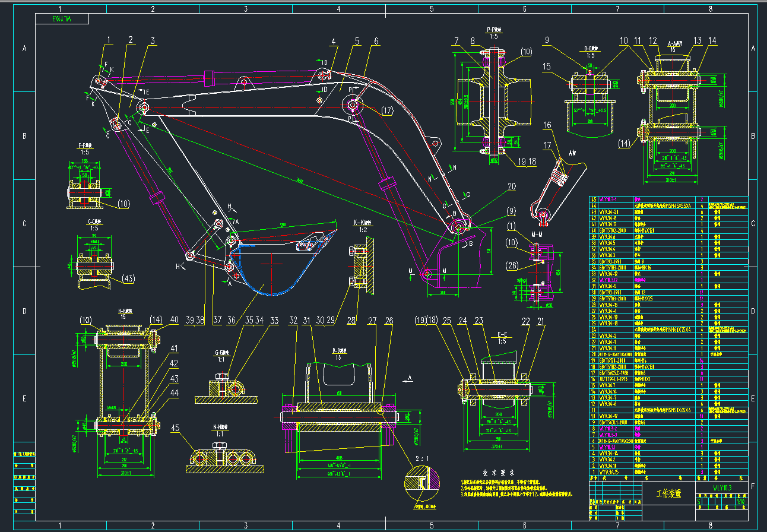Click balloon callout '45' beside N-N section

tap(175, 429)
